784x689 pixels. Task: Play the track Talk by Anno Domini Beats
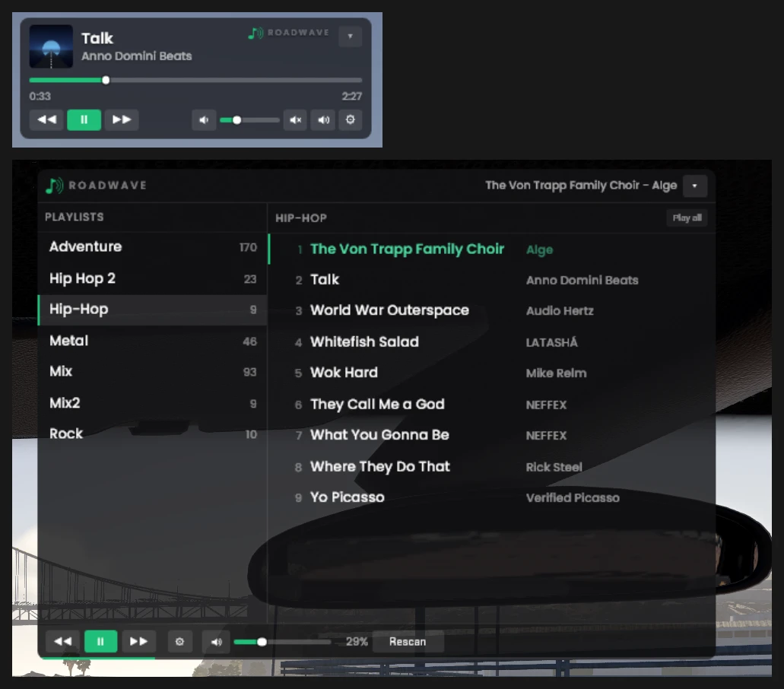(x=492, y=280)
